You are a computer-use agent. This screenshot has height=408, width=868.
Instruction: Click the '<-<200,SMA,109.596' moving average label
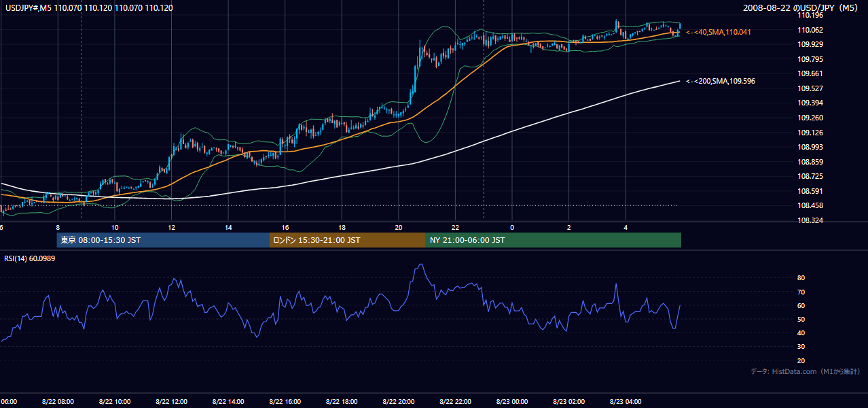point(721,81)
